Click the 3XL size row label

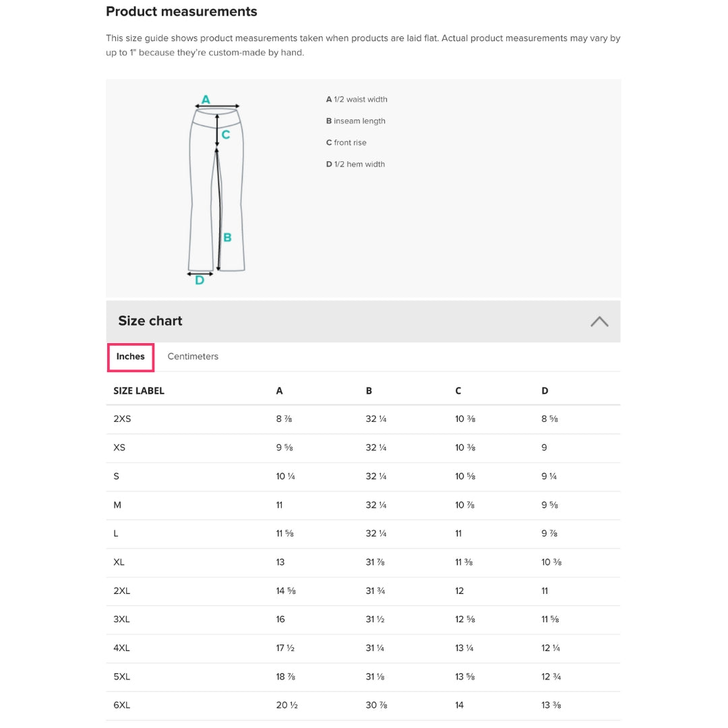click(121, 619)
